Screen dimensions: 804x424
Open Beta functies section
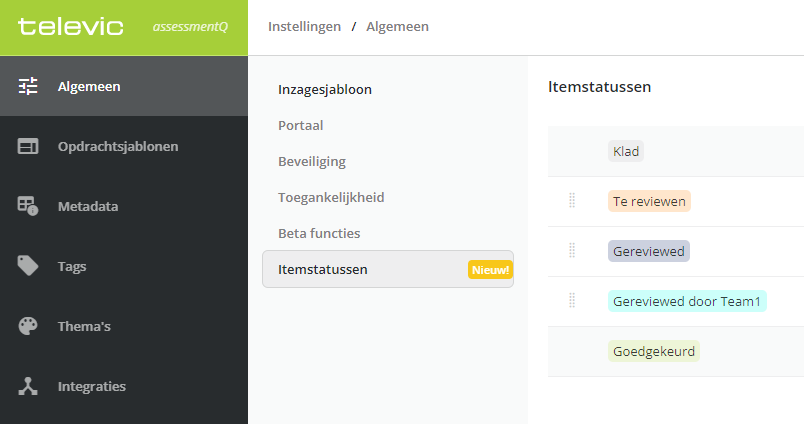coord(319,233)
